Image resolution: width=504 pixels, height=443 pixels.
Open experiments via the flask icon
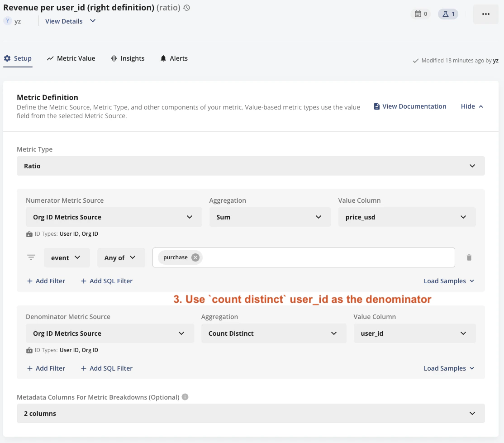click(447, 14)
